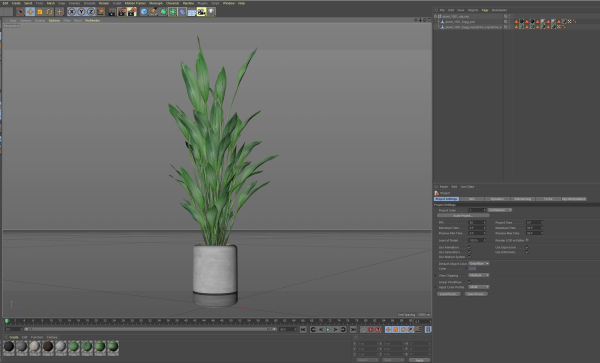600x363 pixels.
Task: Open Tags menu in Object Manager
Action: [485, 10]
